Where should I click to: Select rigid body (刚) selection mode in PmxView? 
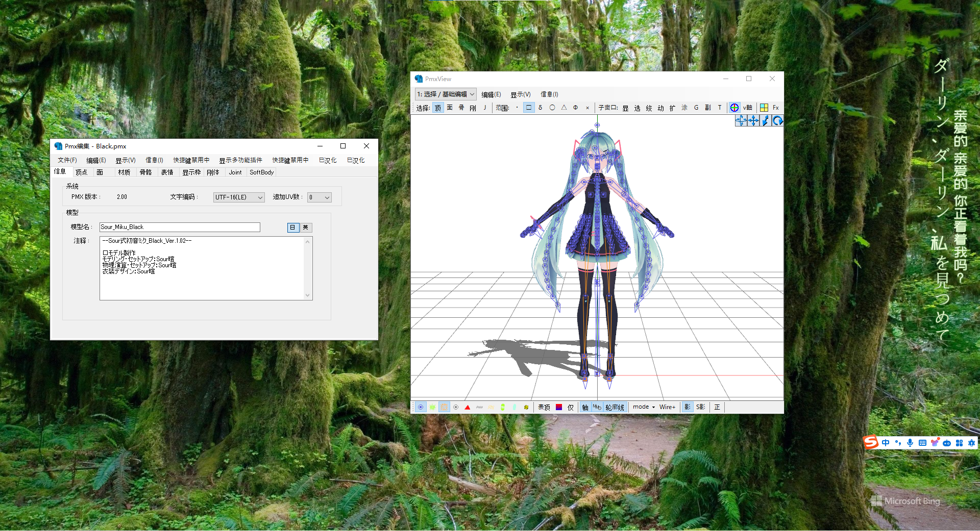tap(473, 108)
